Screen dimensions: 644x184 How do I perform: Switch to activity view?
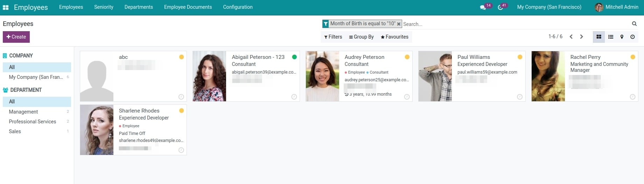pos(632,37)
